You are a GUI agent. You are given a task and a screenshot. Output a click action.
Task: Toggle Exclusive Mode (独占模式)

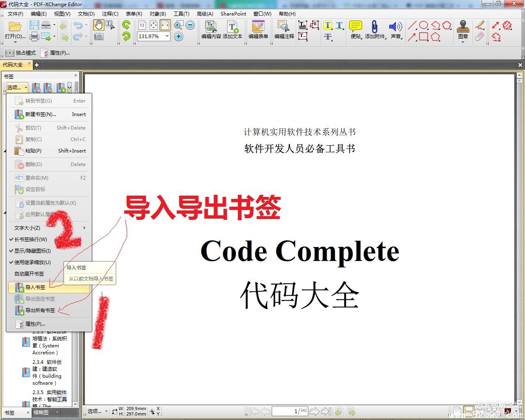coord(21,53)
